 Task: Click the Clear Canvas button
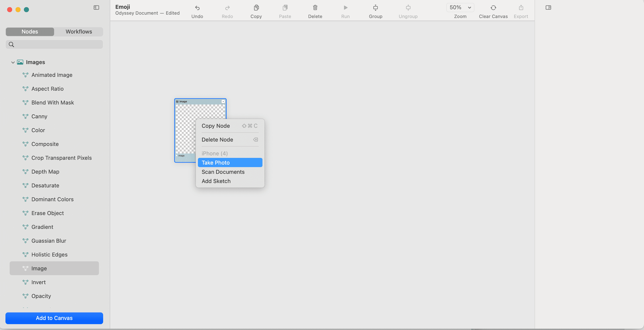[x=493, y=10]
